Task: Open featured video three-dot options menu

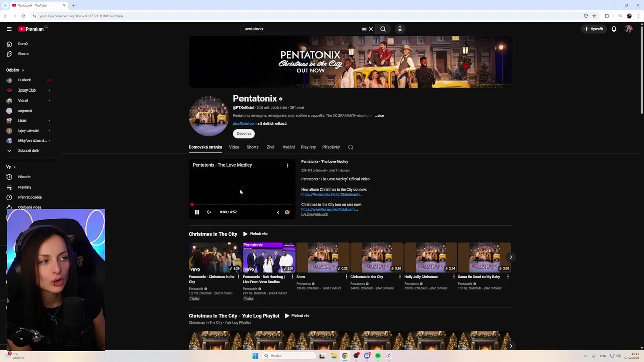Action: tap(288, 165)
